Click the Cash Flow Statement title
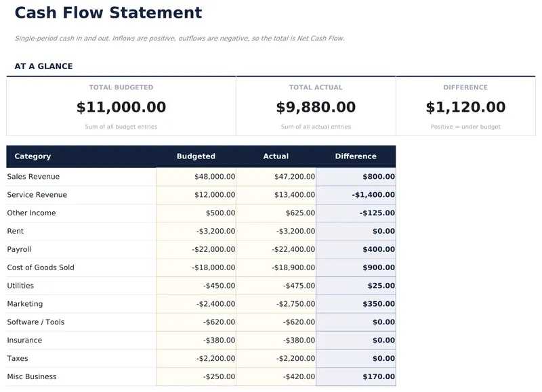Viewport: 542px width, 392px height. click(108, 13)
